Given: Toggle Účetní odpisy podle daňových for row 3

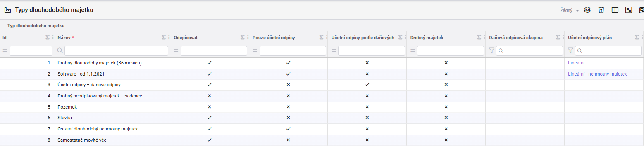Looking at the screenshot, I should coord(367,85).
